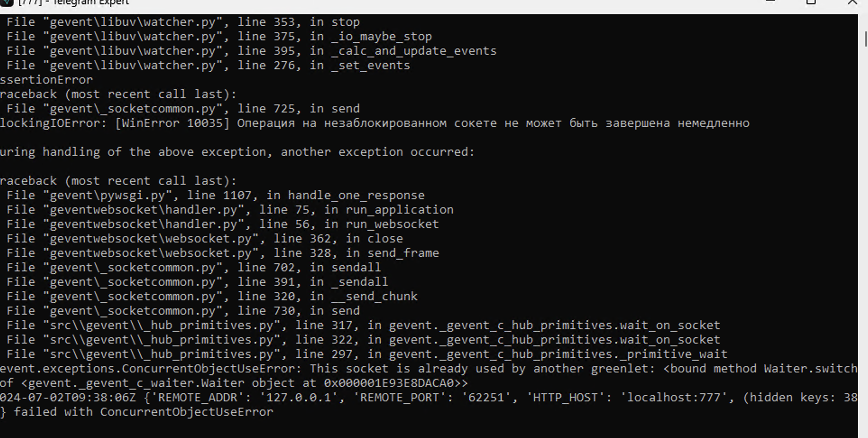Close the Telegram Expert console window
This screenshot has width=868, height=438.
852,2
